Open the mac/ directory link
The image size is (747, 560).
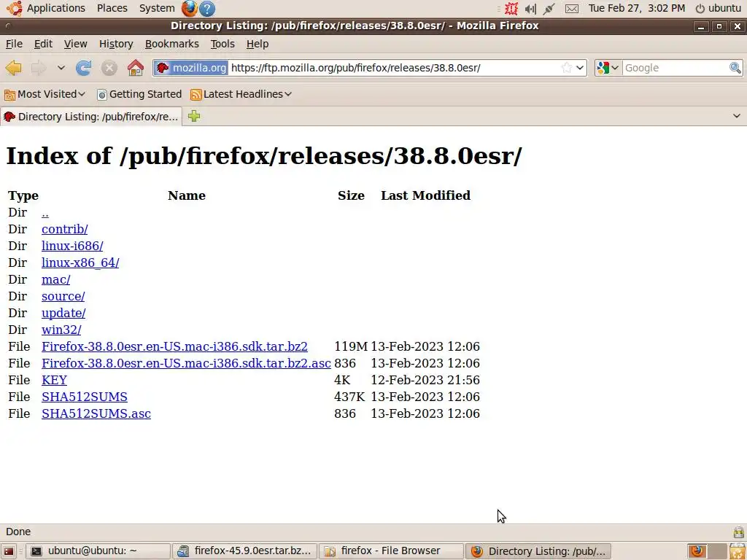tap(55, 279)
